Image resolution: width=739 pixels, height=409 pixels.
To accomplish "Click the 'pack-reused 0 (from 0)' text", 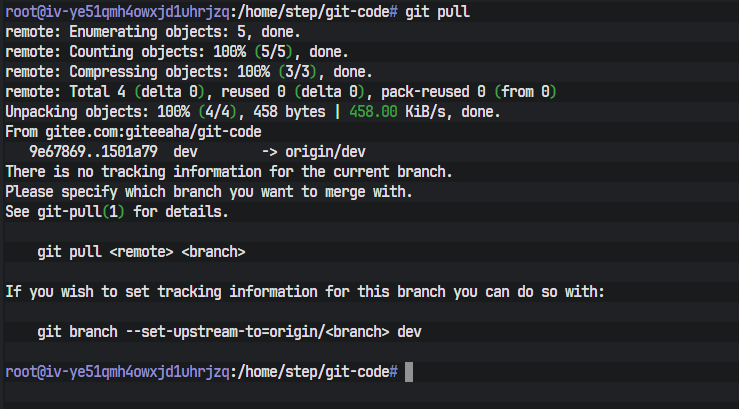I will pyautogui.click(x=469, y=92).
